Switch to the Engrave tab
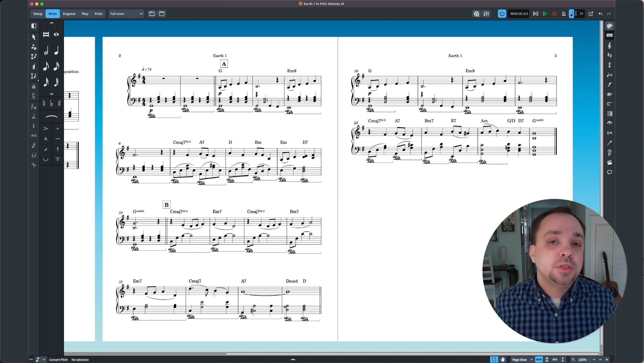 (69, 14)
